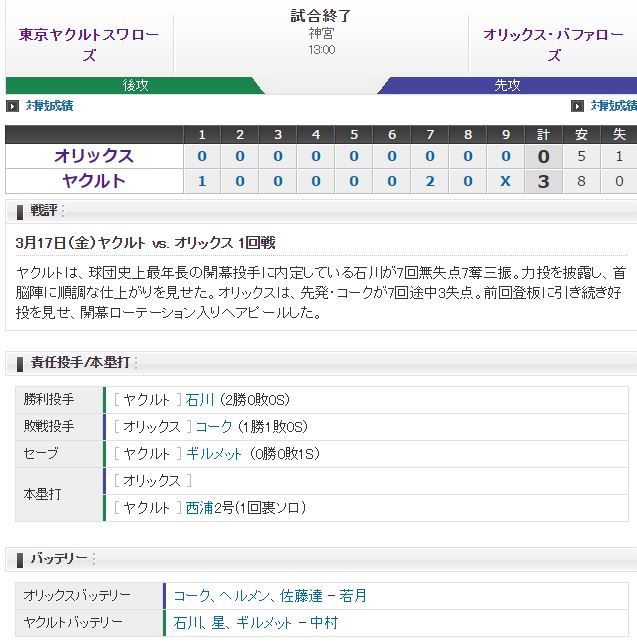
Task: Click オリックス row label in scoreboard
Action: tap(94, 156)
